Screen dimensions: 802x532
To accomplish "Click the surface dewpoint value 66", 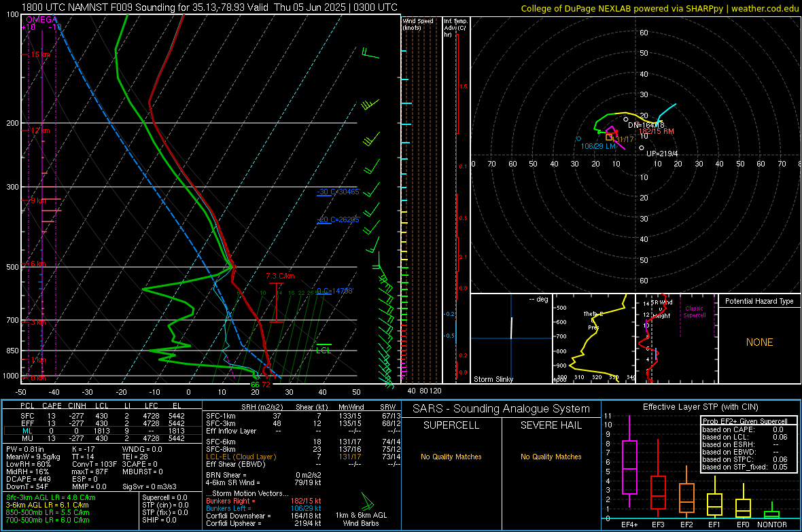I will click(255, 385).
